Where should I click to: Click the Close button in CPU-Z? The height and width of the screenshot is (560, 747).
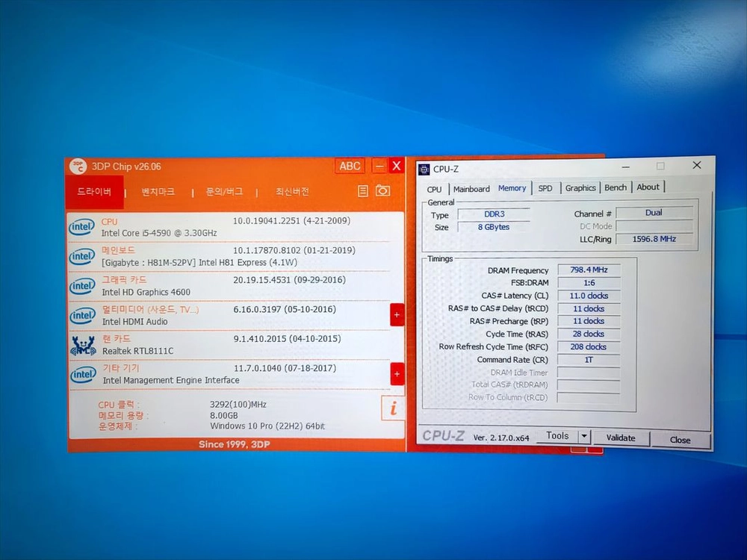[x=680, y=440]
